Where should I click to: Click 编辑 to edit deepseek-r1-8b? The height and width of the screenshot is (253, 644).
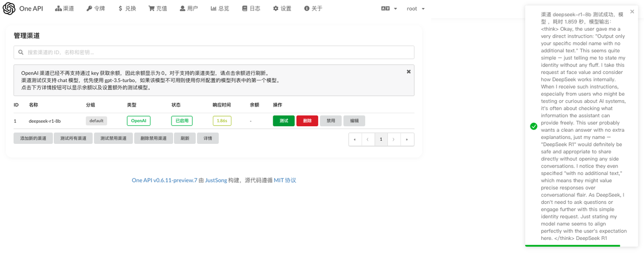click(x=354, y=121)
